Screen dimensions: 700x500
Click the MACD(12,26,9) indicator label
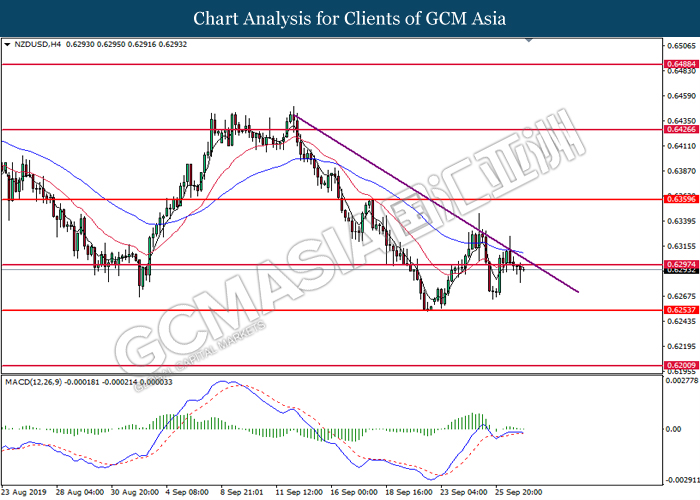click(34, 382)
